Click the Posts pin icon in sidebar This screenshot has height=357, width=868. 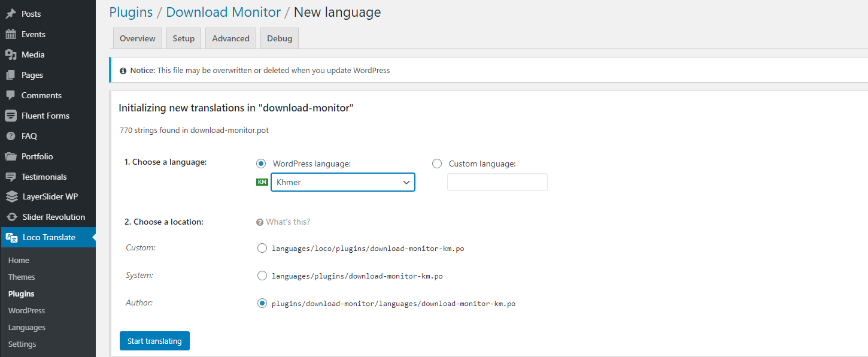pyautogui.click(x=11, y=14)
